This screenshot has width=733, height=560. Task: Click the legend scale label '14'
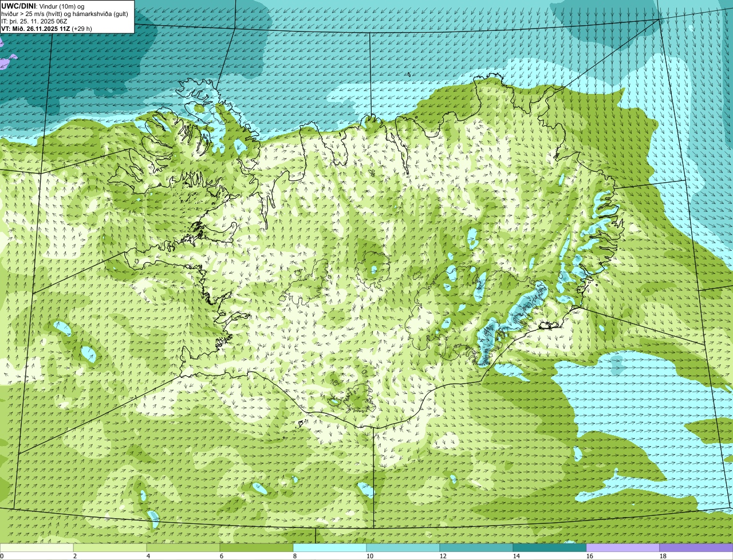pyautogui.click(x=517, y=556)
